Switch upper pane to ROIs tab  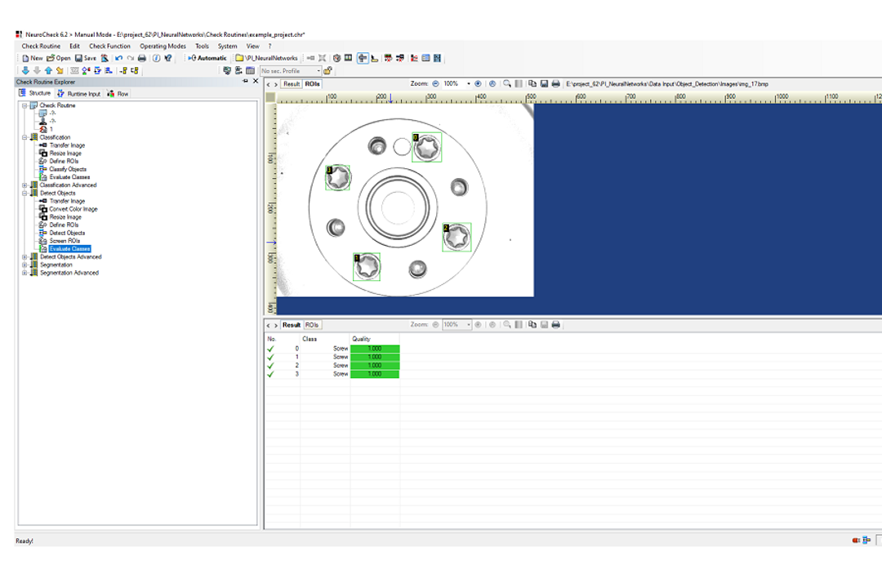coord(312,84)
